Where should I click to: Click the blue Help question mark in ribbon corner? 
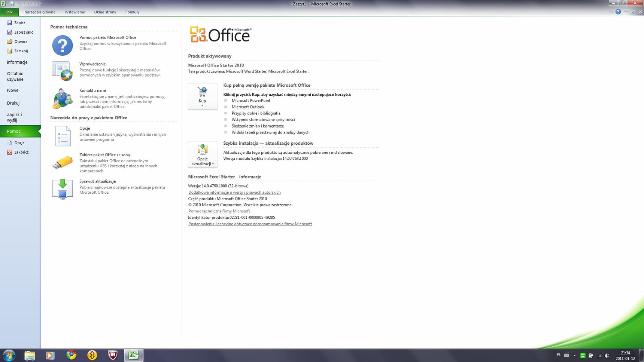[618, 12]
